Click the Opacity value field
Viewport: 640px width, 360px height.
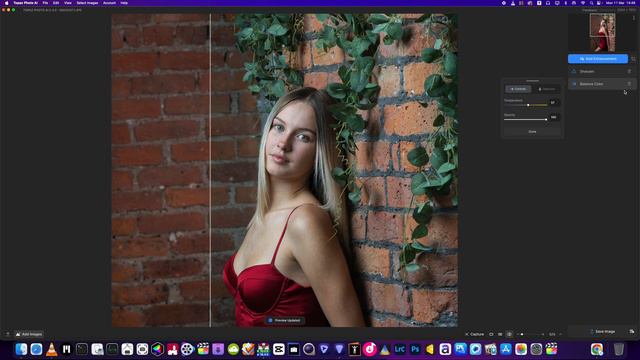point(554,117)
